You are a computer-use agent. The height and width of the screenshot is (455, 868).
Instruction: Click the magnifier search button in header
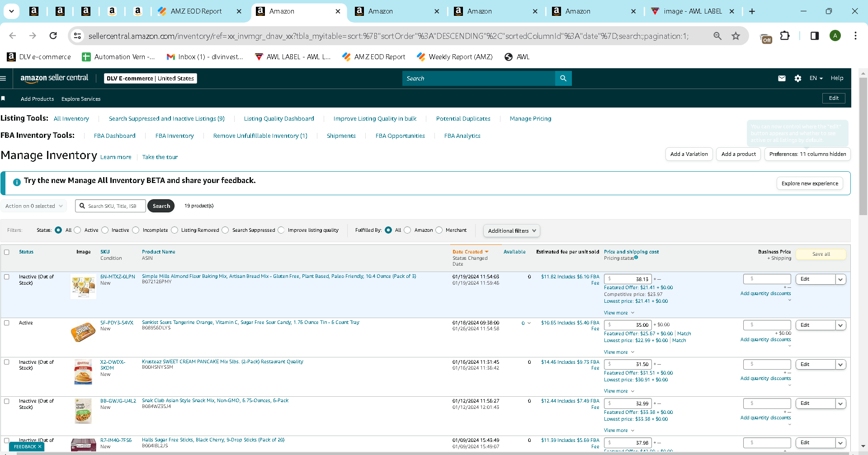(563, 78)
